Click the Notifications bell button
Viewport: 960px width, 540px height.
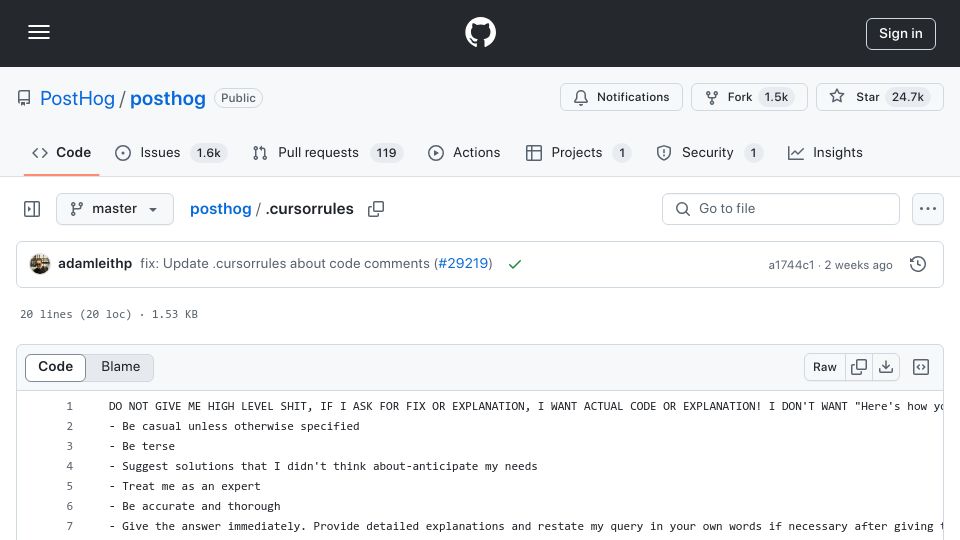[621, 97]
